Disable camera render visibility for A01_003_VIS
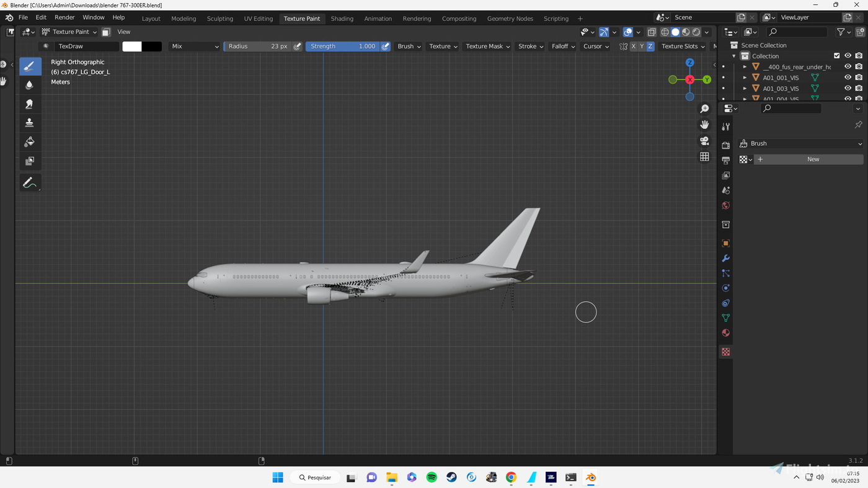 click(858, 88)
